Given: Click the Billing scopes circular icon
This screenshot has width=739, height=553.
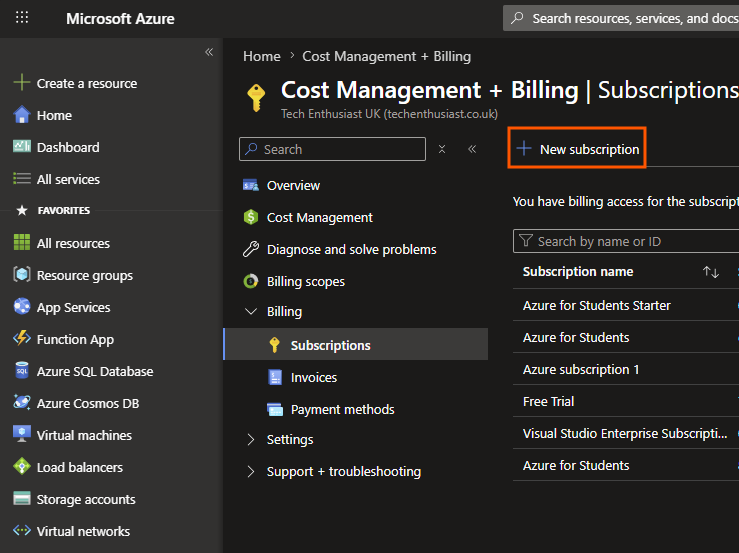Looking at the screenshot, I should [x=251, y=281].
